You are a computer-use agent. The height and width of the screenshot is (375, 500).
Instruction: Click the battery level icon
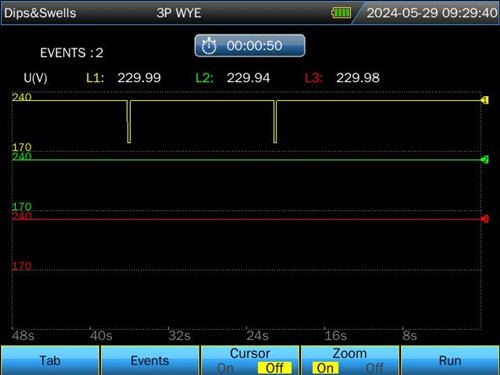pyautogui.click(x=341, y=13)
